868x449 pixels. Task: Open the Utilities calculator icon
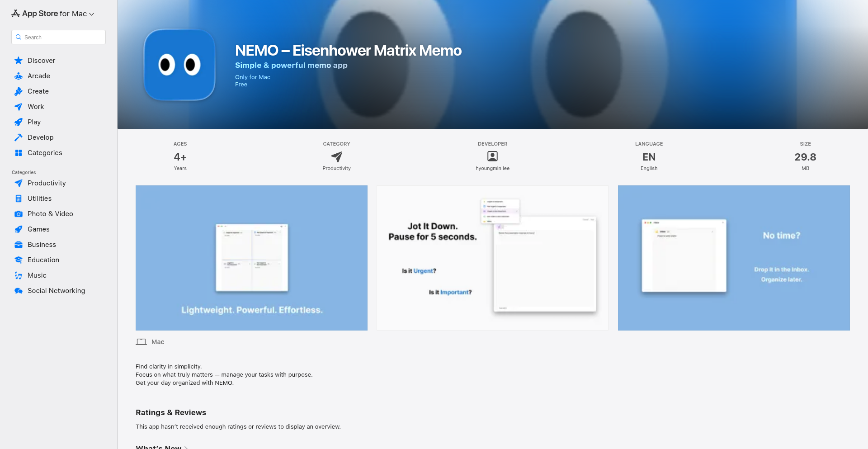(19, 198)
